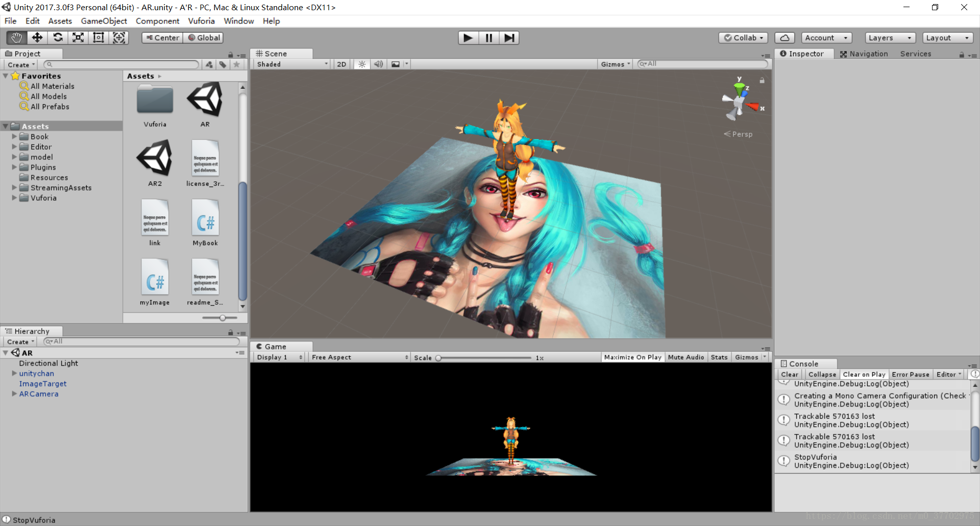Save search favorite star icon

pos(236,65)
